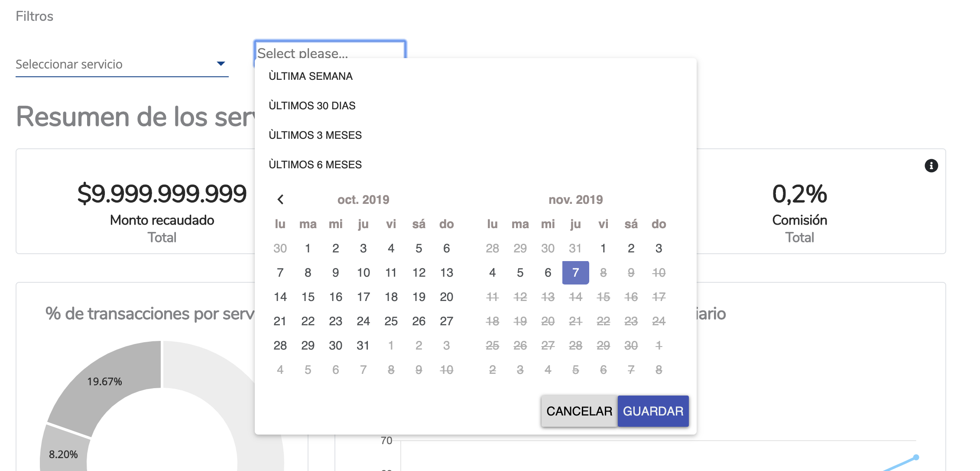
Task: Select October 15 in the calendar
Action: (308, 297)
